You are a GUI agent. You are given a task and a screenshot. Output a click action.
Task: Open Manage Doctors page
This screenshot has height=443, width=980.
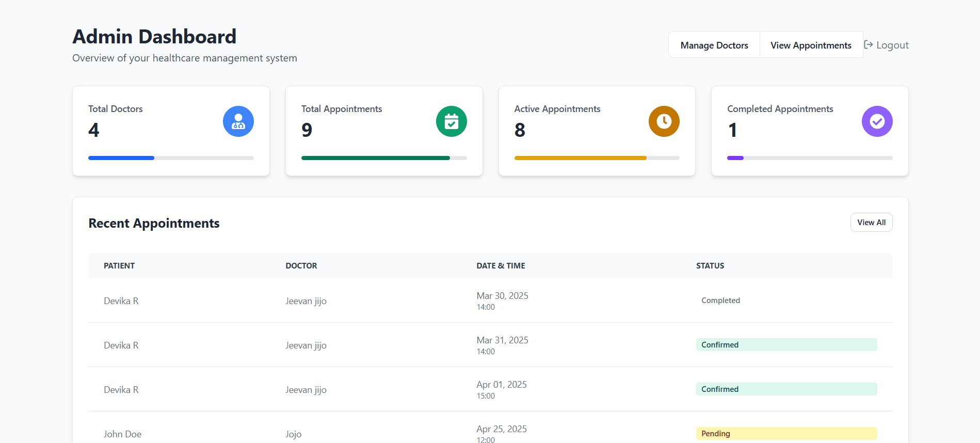tap(714, 45)
